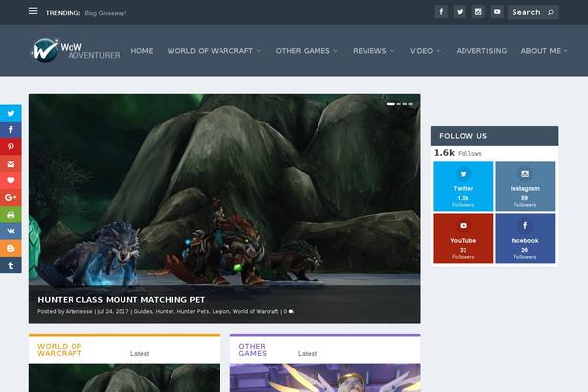
Task: Open the YouTube follow tile
Action: (464, 238)
